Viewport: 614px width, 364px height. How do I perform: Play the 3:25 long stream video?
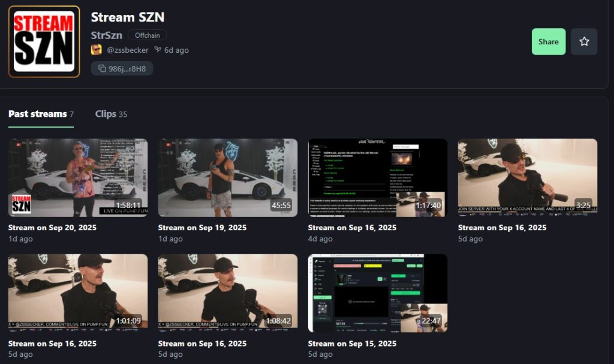[528, 178]
